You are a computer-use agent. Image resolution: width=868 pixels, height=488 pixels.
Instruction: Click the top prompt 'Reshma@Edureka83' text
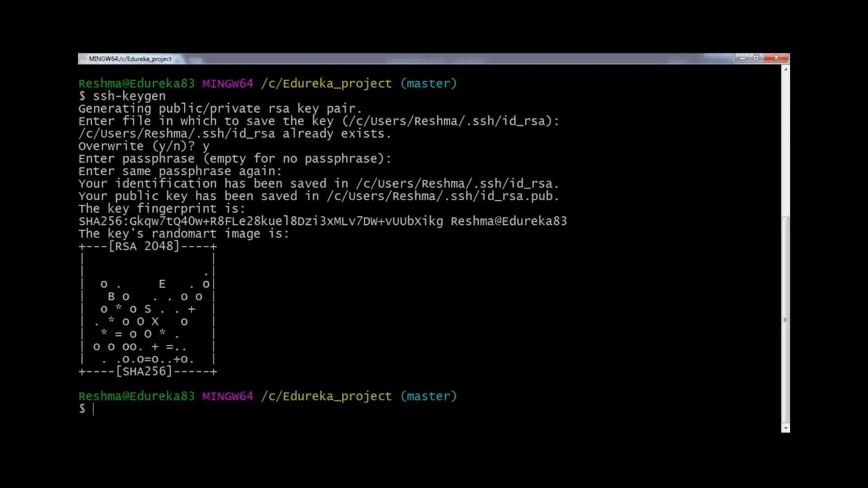[x=136, y=84]
